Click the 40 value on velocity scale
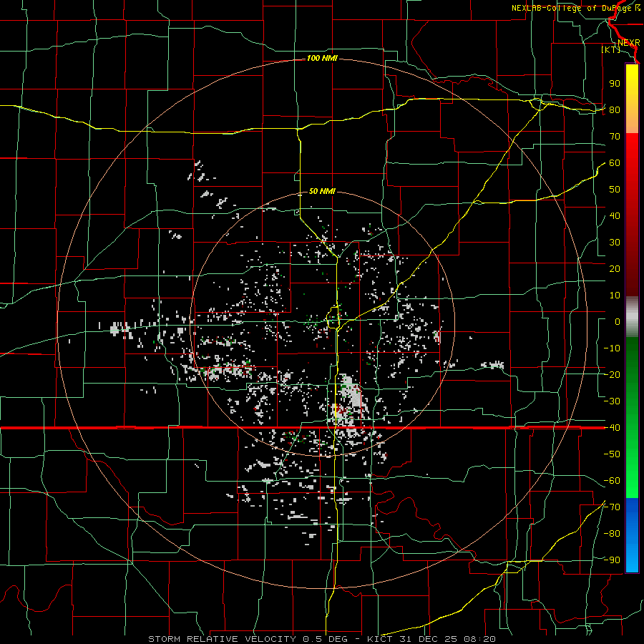This screenshot has width=644, height=644. click(615, 216)
